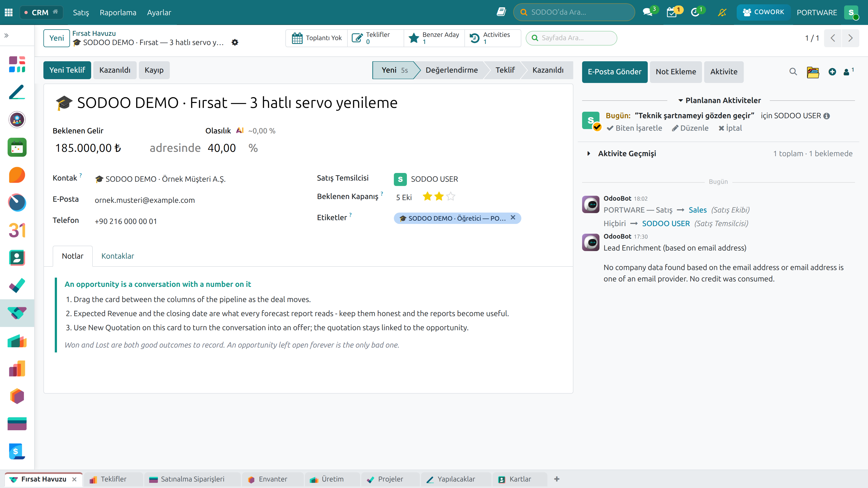The image size is (868, 488).
Task: Open the Raporlama menu
Action: [118, 12]
